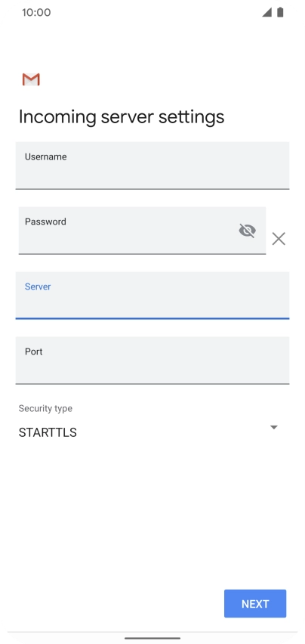Tap the Password field label
This screenshot has width=305, height=644.
pos(45,221)
